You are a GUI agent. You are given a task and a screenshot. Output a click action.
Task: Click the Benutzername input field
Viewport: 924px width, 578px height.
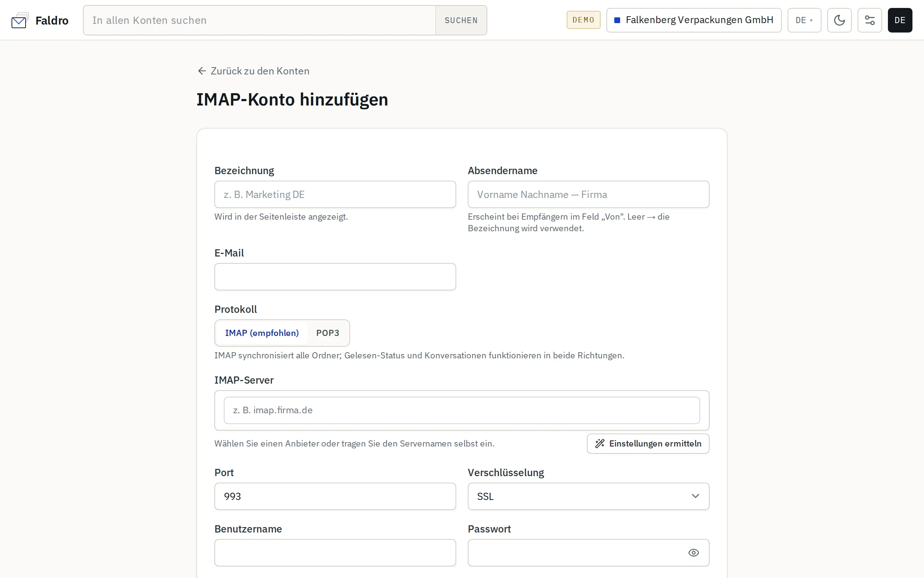pyautogui.click(x=335, y=553)
